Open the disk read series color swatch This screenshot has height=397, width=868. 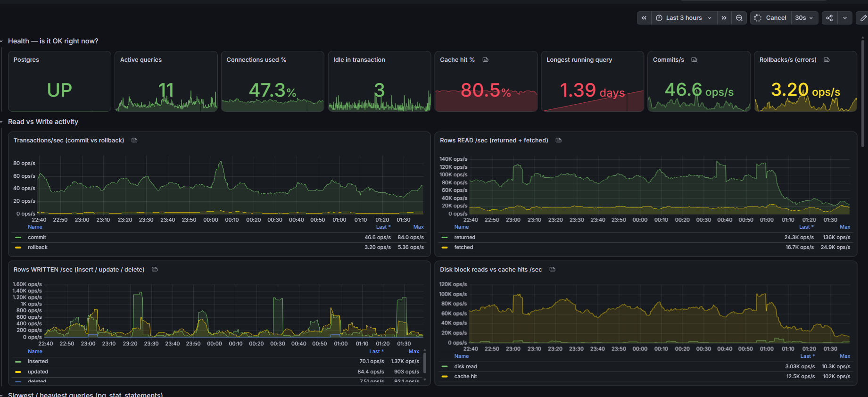pyautogui.click(x=444, y=367)
